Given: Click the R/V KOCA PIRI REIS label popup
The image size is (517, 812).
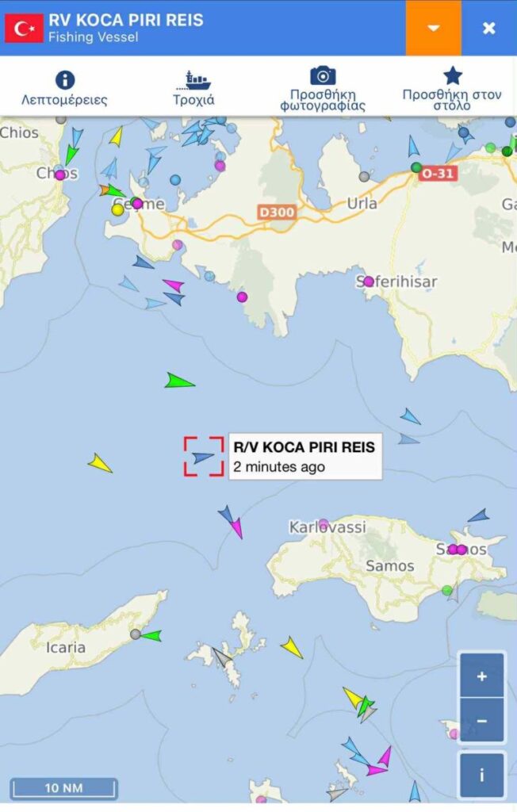Looking at the screenshot, I should coord(305,456).
